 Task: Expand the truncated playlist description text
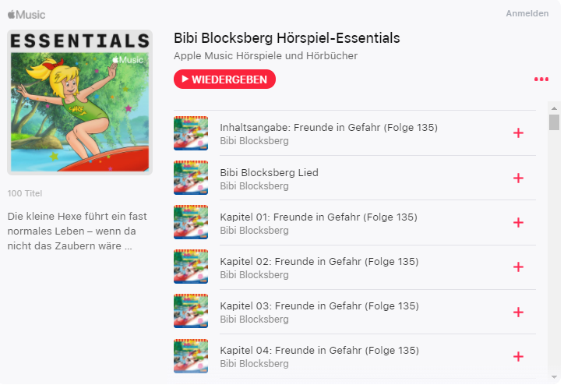point(78,231)
